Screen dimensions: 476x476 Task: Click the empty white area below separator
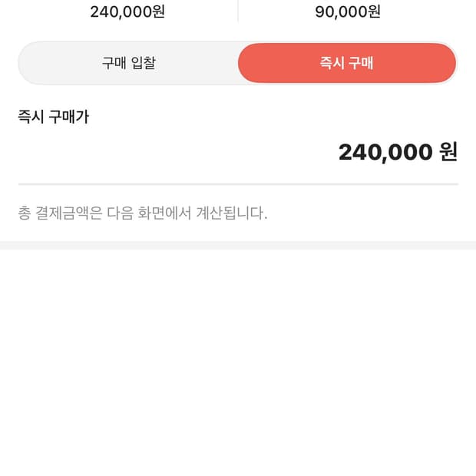(238, 361)
